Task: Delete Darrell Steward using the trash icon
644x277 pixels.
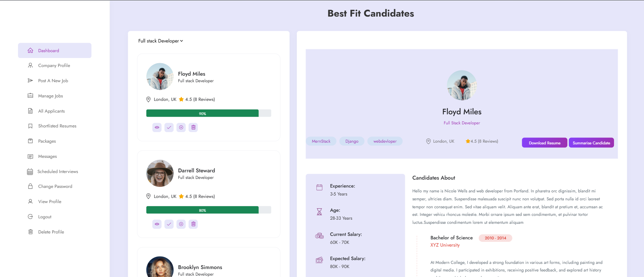Action: pos(193,224)
